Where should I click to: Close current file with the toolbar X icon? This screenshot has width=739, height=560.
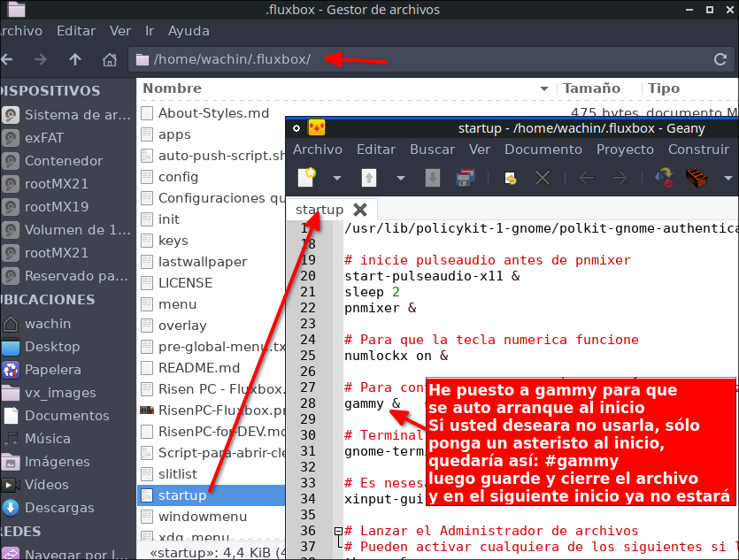pyautogui.click(x=543, y=178)
